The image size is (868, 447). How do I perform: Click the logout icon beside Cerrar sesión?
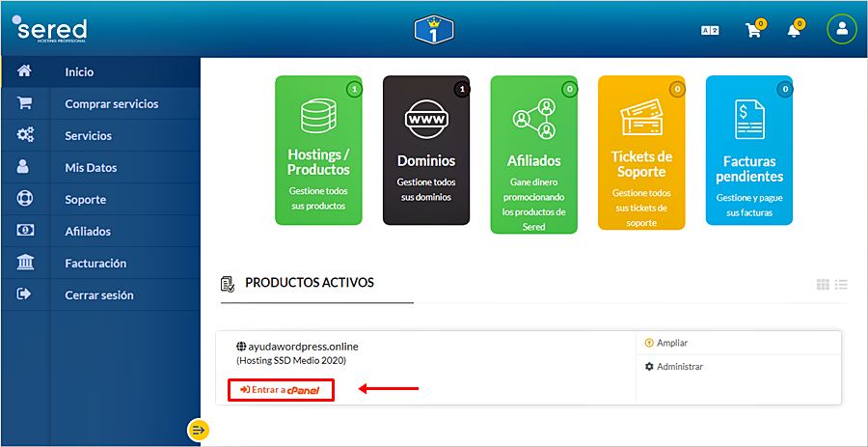coord(24,294)
